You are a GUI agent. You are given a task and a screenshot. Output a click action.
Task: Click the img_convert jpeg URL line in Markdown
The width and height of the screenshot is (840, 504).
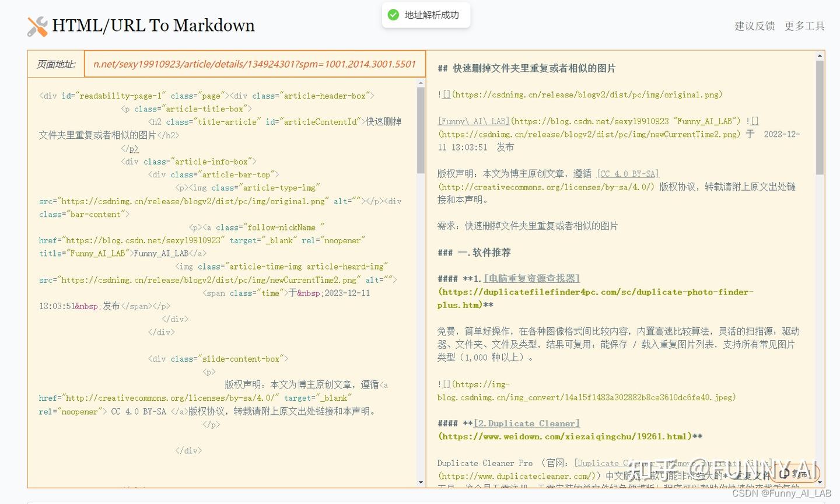pos(586,397)
